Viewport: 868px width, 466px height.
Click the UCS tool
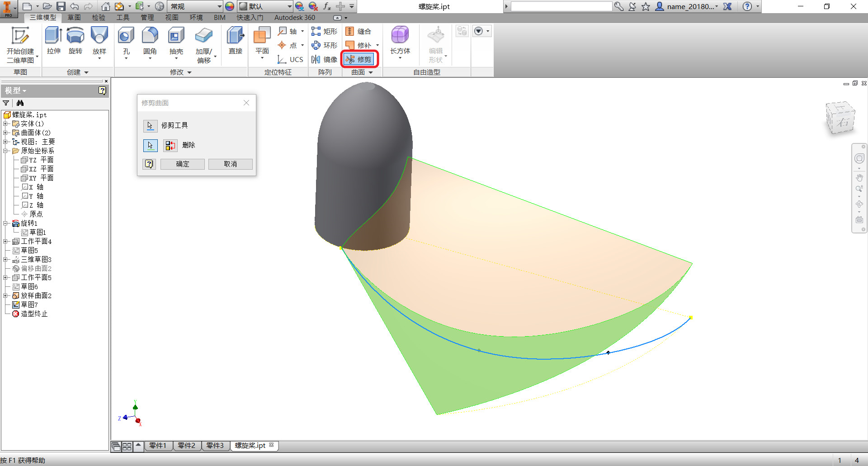[290, 59]
